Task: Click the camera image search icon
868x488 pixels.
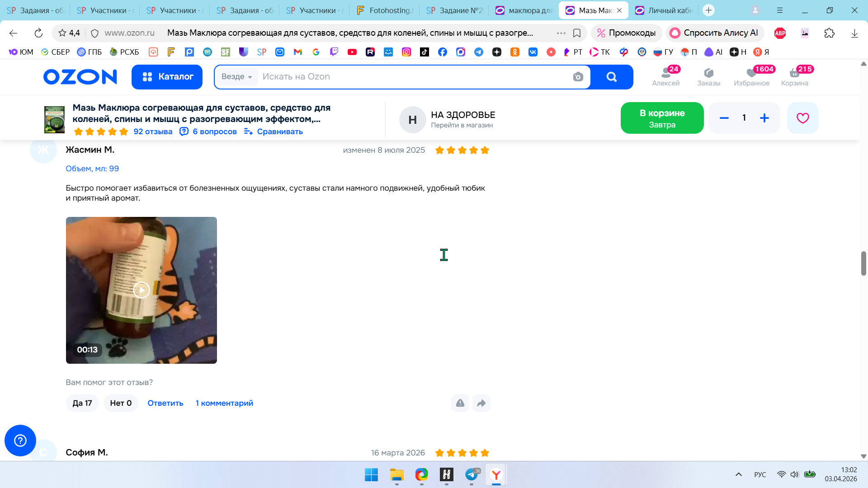Action: click(x=578, y=77)
